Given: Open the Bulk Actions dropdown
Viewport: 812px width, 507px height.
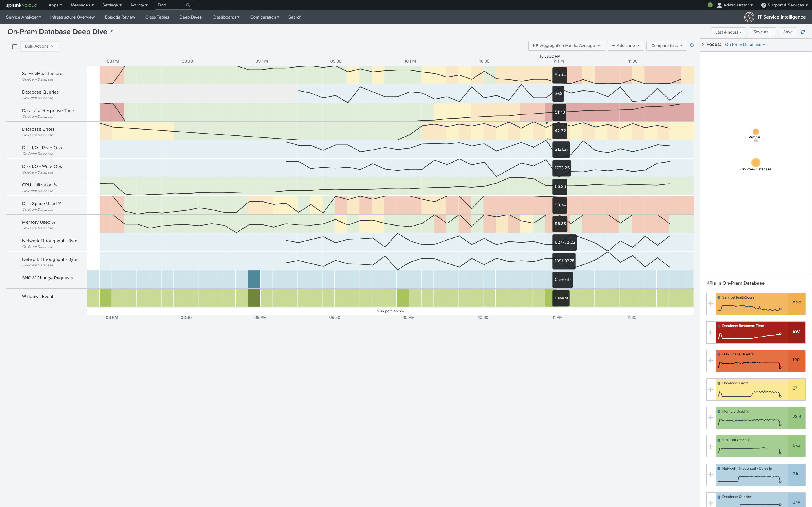Looking at the screenshot, I should click(x=39, y=46).
